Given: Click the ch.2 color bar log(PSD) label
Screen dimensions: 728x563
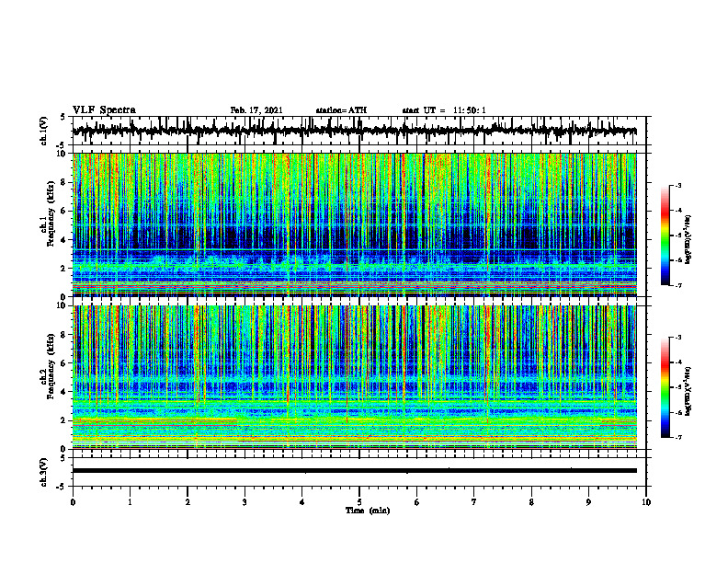Looking at the screenshot, I should [688, 390].
